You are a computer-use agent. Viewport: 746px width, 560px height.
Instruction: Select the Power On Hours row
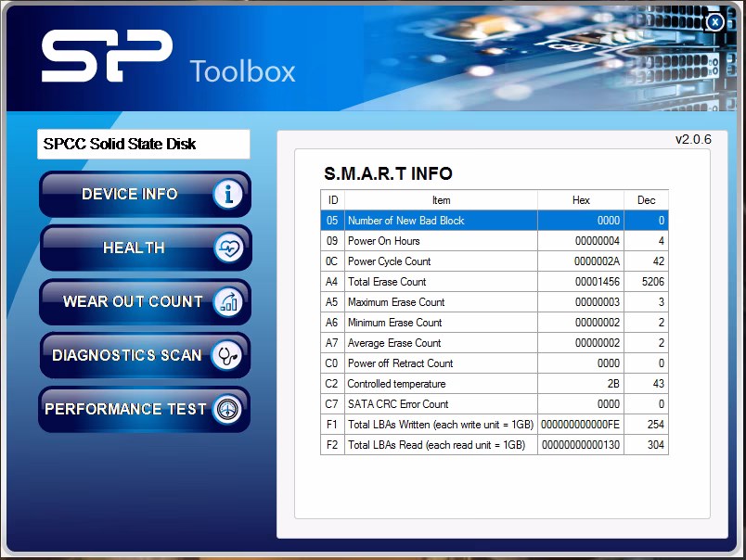[495, 241]
